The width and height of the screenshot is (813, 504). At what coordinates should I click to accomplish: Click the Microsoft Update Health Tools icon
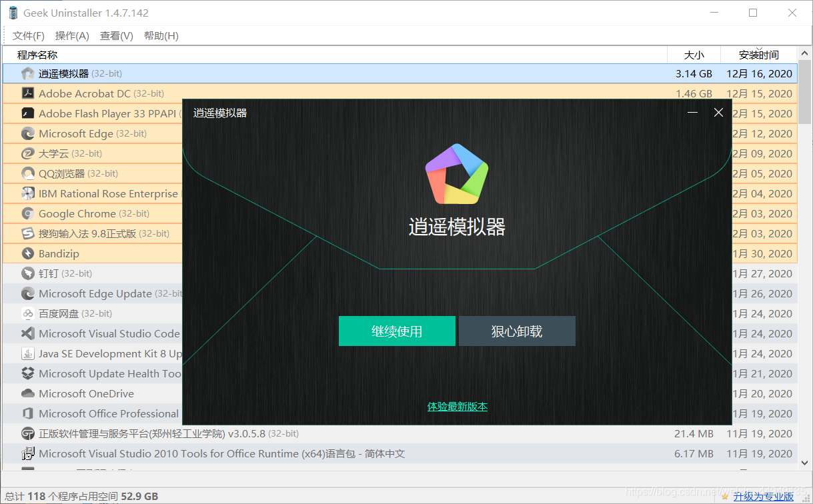pos(27,373)
